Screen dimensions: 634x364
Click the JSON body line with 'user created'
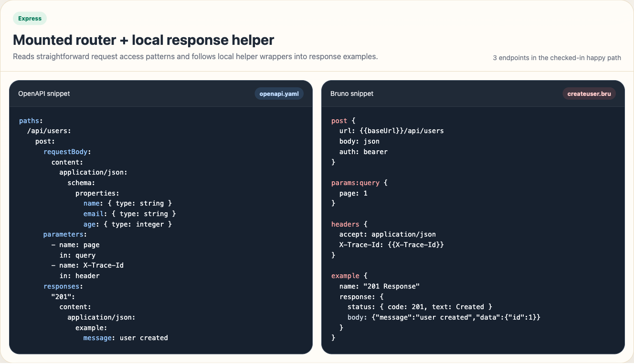(x=444, y=317)
